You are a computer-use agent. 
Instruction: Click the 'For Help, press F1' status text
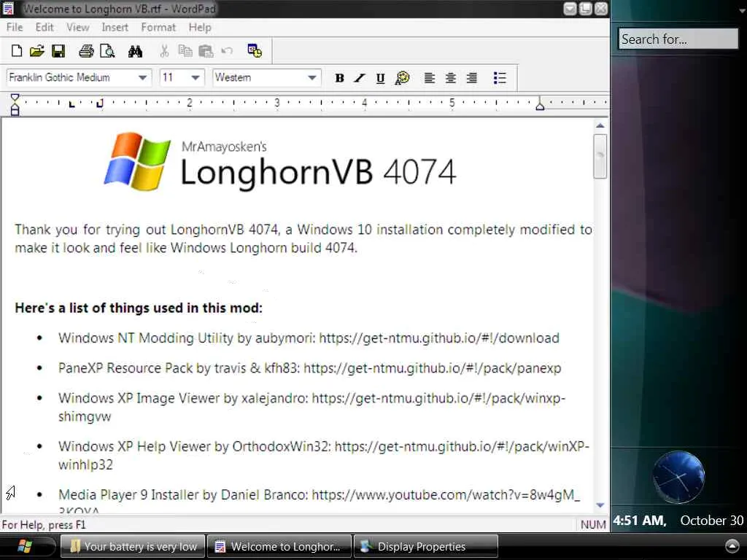(x=44, y=525)
